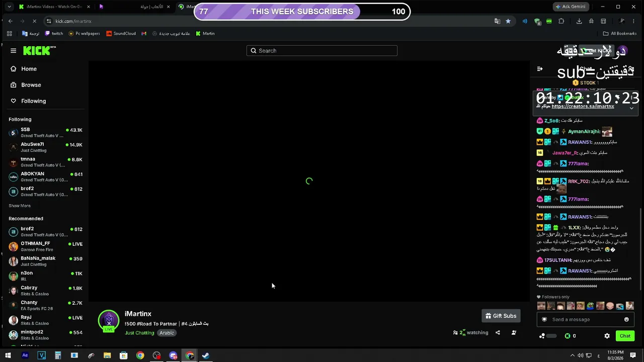Open chat settings gear
Viewport: 644px width, 362px height.
[x=607, y=336]
